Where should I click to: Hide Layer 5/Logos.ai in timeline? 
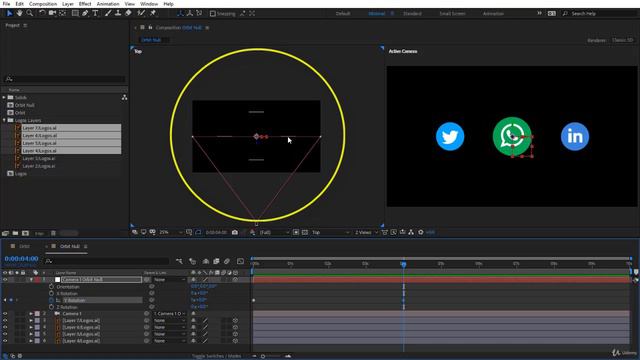pos(5,334)
